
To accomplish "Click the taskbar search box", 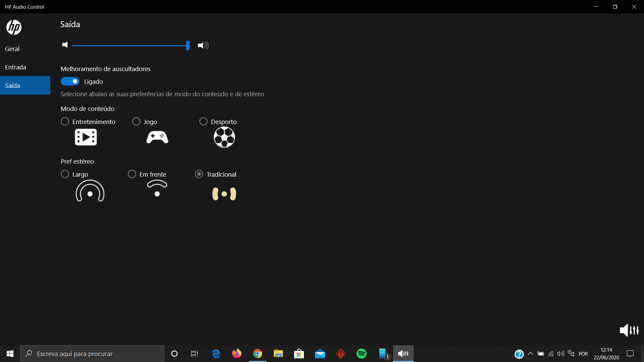I will click(92, 354).
